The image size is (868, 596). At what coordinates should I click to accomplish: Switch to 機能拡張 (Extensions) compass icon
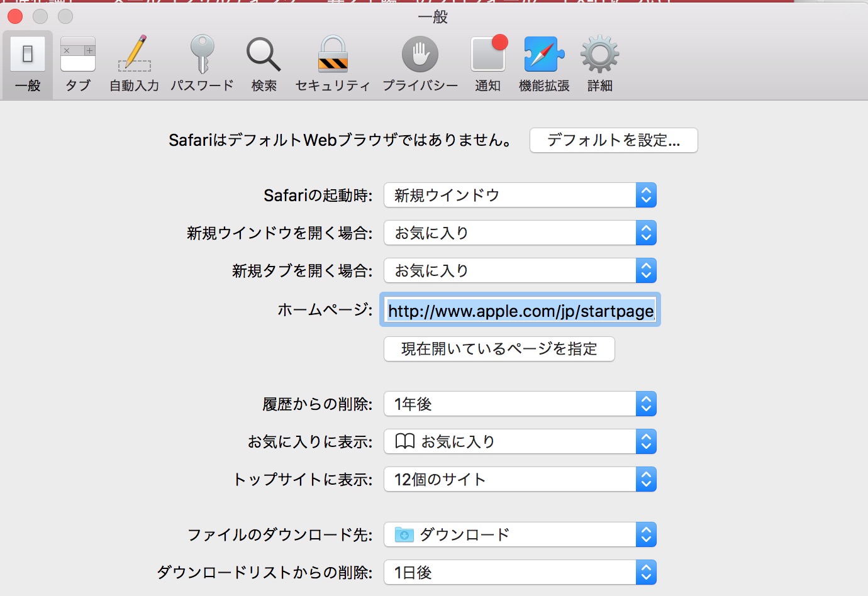(x=544, y=64)
